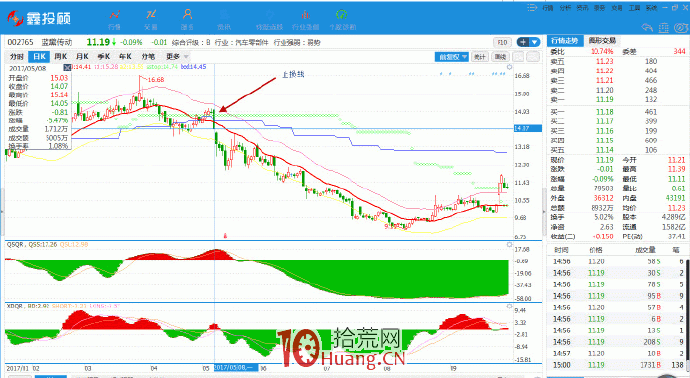690x378 pixels.
Task: Open the calculator-grid icon in header
Action: 664,28
